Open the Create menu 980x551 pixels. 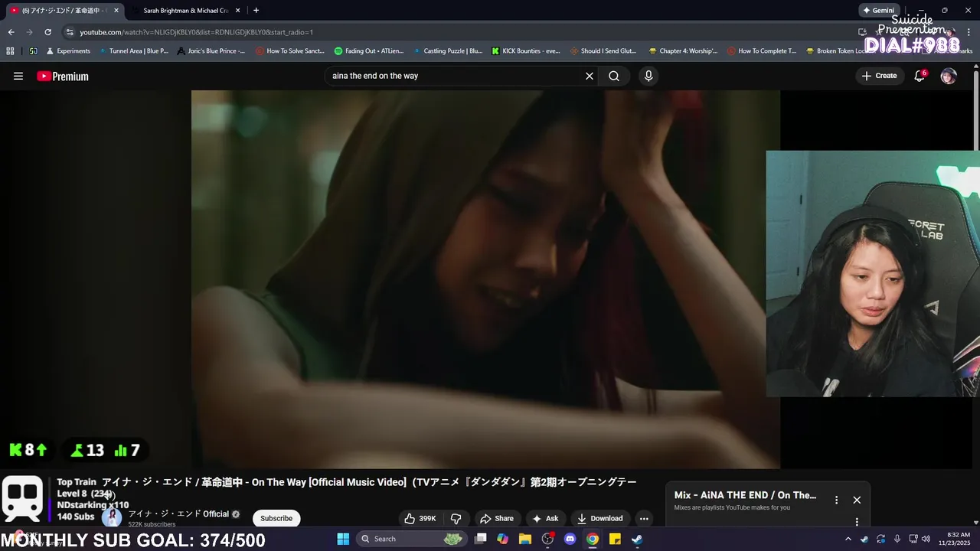(879, 76)
